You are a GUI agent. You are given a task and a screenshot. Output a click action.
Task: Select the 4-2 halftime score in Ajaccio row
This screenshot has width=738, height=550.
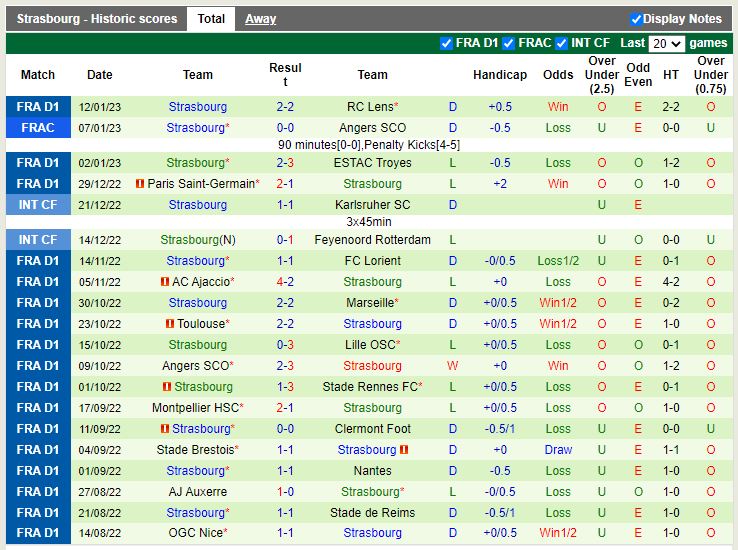[671, 282]
